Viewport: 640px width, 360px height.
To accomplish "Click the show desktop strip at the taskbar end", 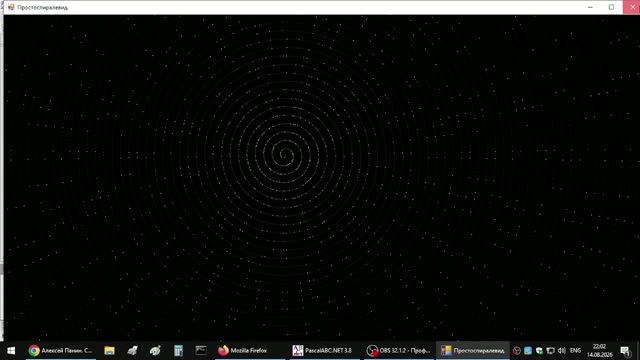I will click(638, 351).
